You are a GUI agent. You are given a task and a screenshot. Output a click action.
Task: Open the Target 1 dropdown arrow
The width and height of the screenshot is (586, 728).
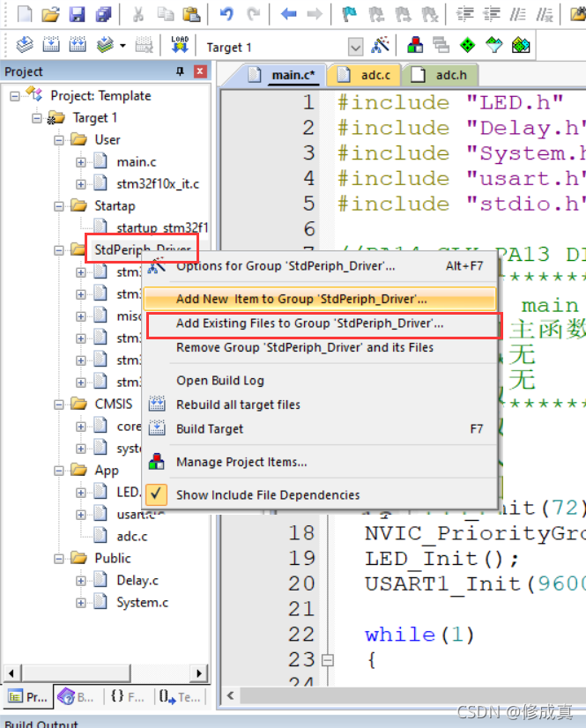click(x=355, y=47)
